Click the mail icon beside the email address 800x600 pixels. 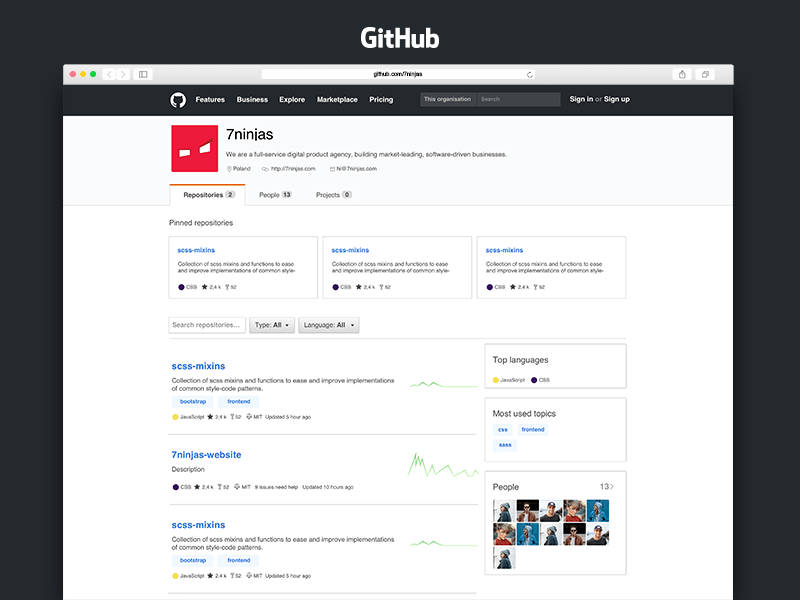[332, 169]
